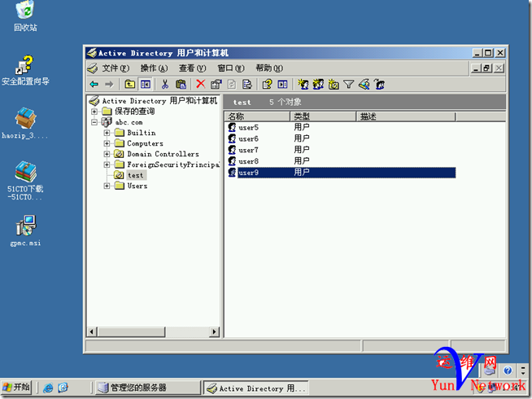Click the Paste clipboard toolbar icon
Screen dimensions: 532x399
click(x=181, y=84)
